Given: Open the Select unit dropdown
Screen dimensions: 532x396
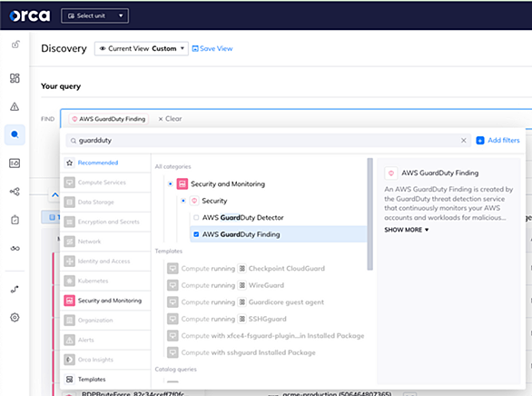Looking at the screenshot, I should point(94,15).
